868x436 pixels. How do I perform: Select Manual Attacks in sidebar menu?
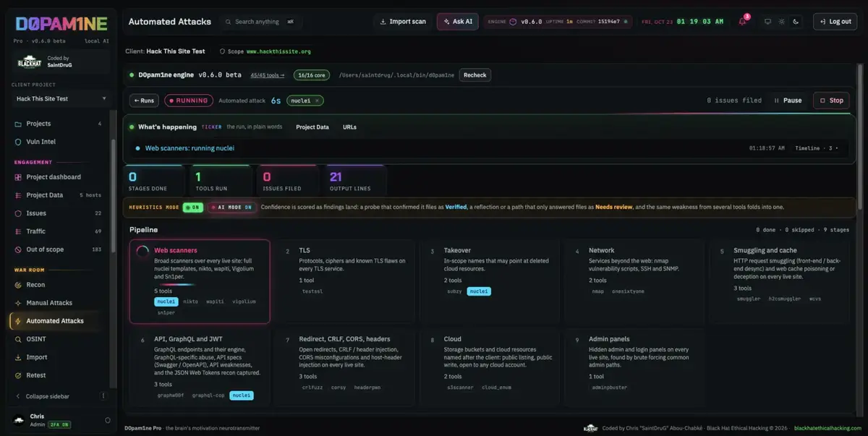[49, 303]
